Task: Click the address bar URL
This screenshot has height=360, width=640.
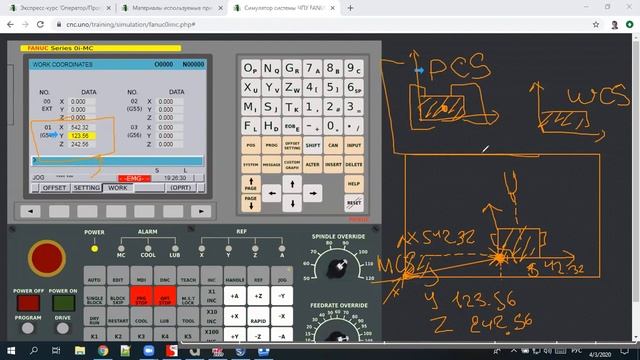Action: pos(131,24)
